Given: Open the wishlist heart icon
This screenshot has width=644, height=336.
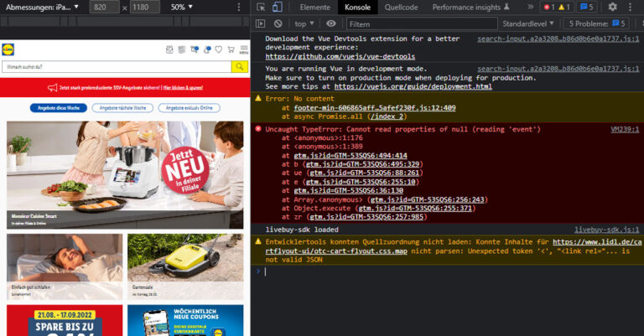Looking at the screenshot, I should (219, 49).
